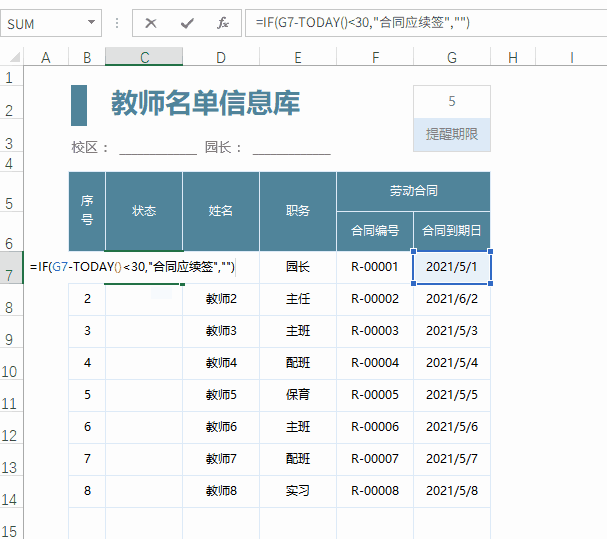Confirm formula with the Enter checkmark icon

point(186,22)
